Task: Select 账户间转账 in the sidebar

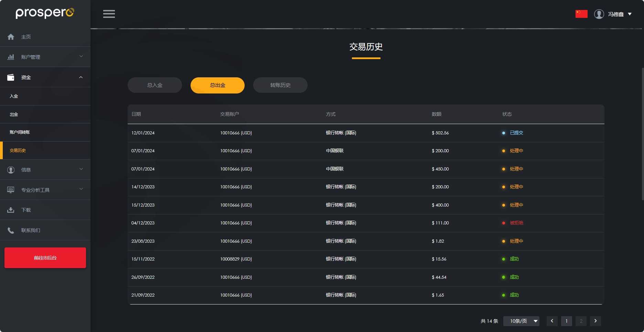Action: pyautogui.click(x=20, y=132)
